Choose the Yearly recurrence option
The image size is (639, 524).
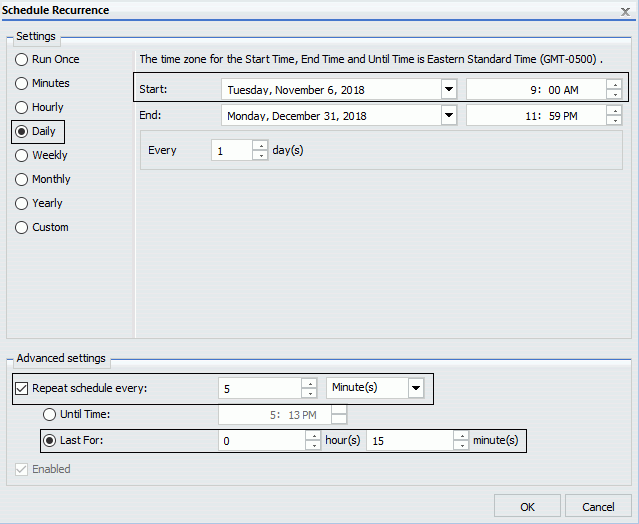(39, 203)
